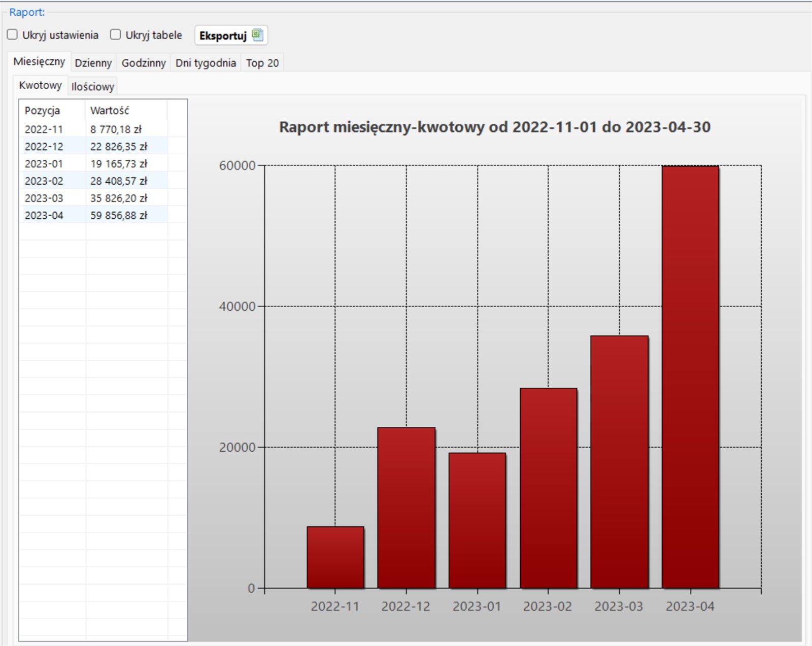The height and width of the screenshot is (646, 812).
Task: Select the 2023-04 row in table
Action: 44,216
